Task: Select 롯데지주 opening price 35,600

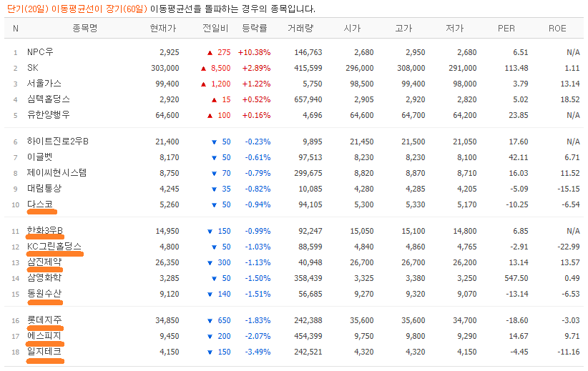Action: click(362, 321)
